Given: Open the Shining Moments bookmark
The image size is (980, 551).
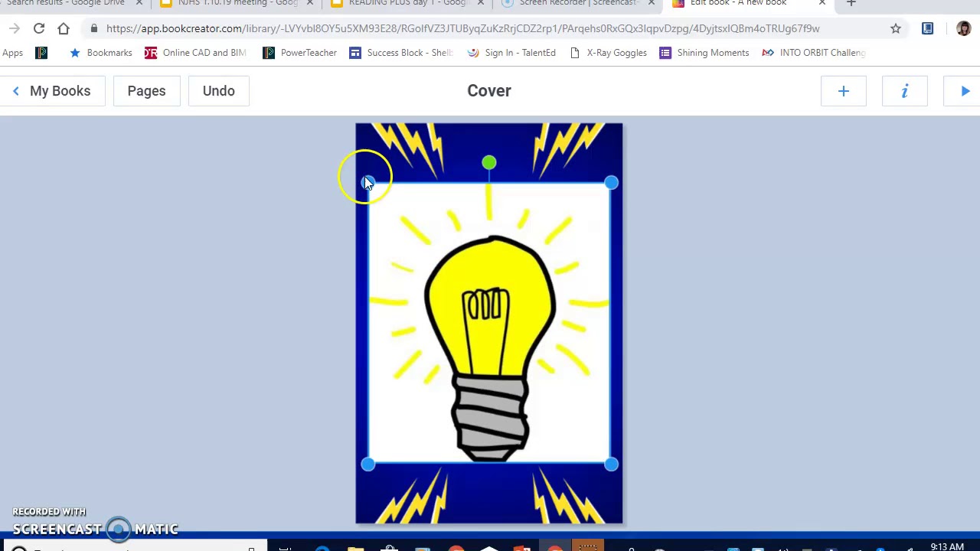Looking at the screenshot, I should coord(704,53).
